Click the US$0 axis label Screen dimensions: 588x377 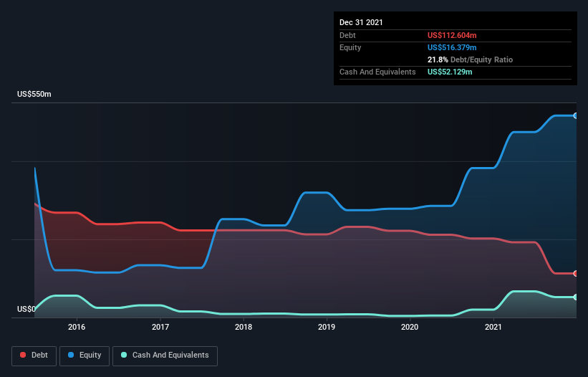coord(26,309)
